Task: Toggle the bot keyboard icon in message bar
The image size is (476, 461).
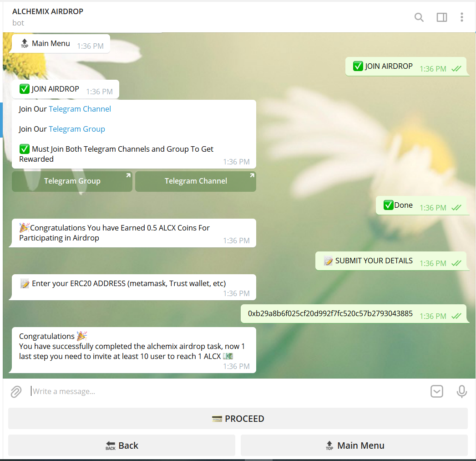Action: [437, 391]
